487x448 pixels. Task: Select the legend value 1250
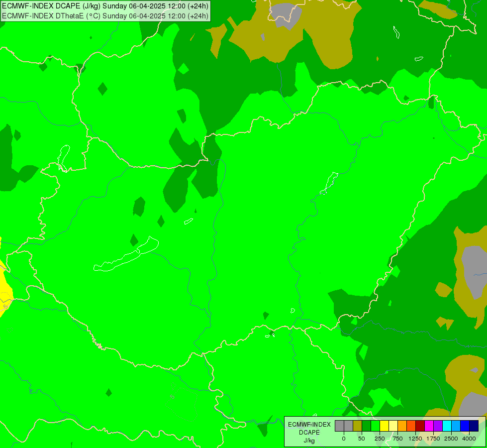click(x=415, y=439)
